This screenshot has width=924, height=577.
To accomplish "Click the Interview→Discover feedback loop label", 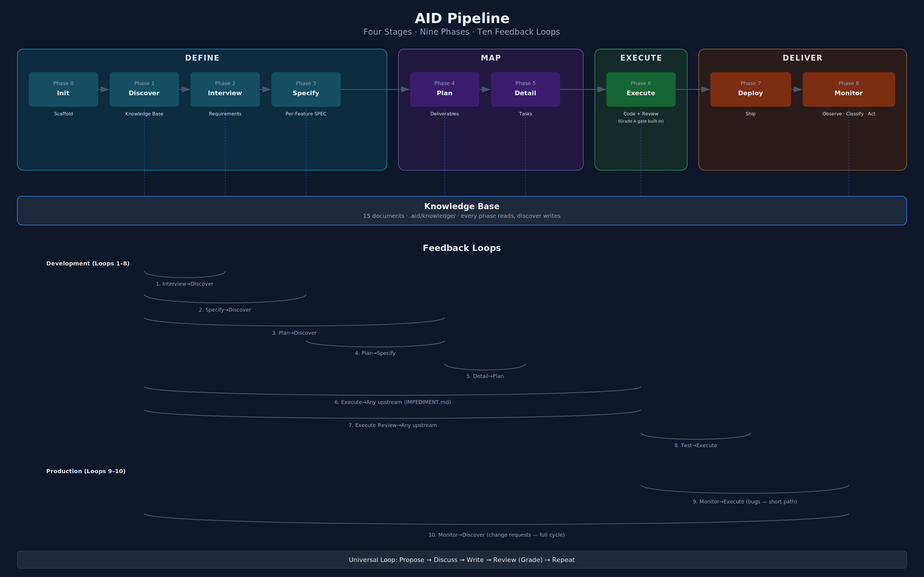I will click(x=185, y=284).
